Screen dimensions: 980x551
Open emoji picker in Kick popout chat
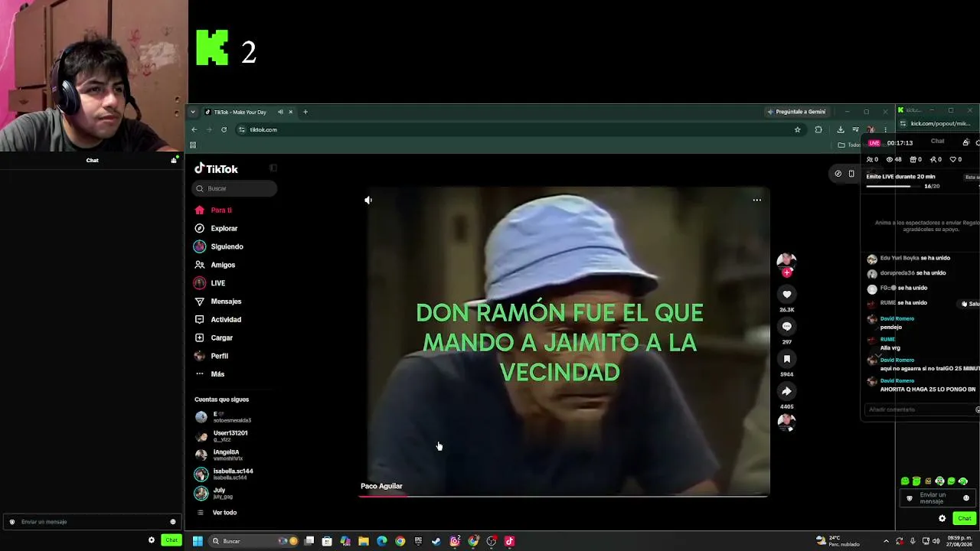[966, 498]
